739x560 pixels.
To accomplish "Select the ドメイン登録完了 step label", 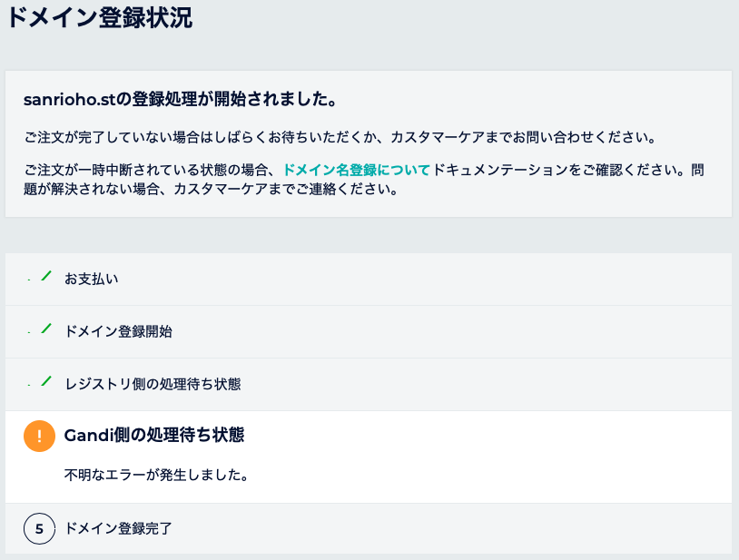I will click(118, 528).
